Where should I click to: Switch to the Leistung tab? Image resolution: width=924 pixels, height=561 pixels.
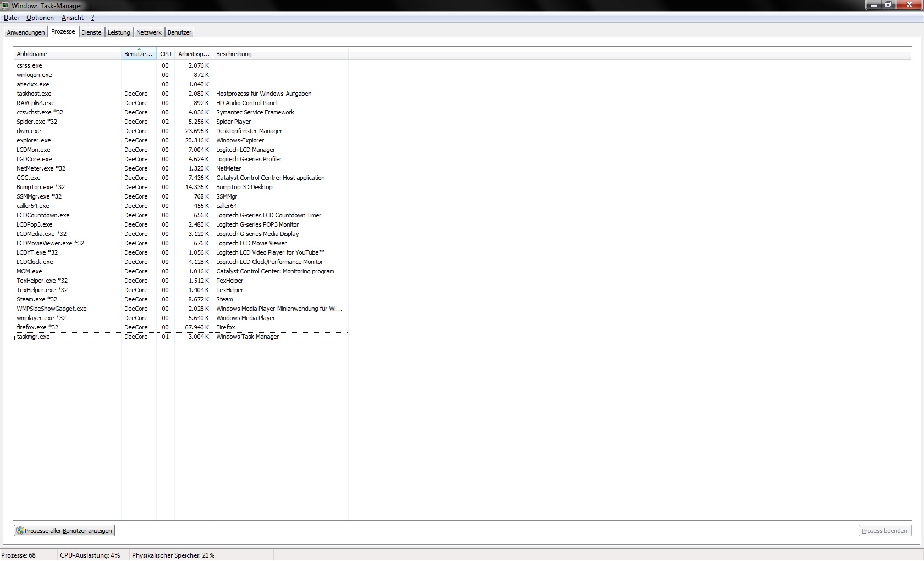pyautogui.click(x=119, y=32)
